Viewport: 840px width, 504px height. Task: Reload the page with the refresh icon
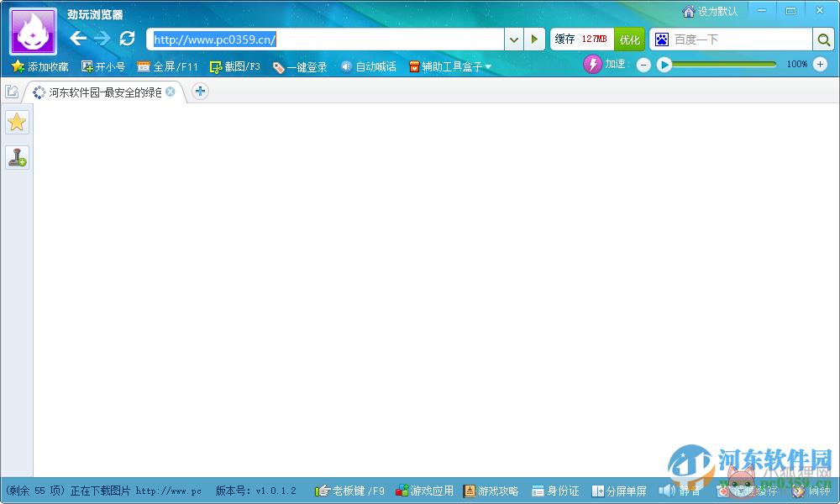point(127,39)
